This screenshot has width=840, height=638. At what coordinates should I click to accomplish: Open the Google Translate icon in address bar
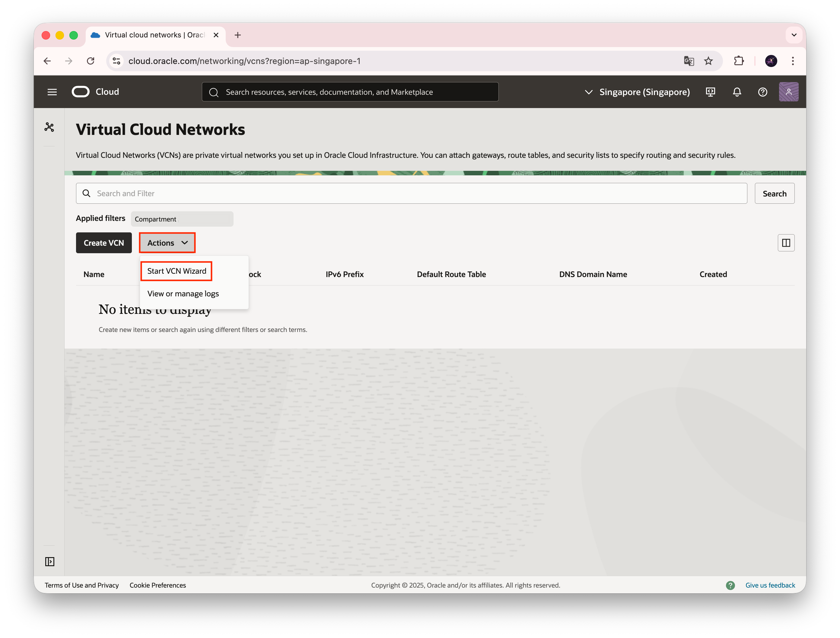click(x=689, y=61)
